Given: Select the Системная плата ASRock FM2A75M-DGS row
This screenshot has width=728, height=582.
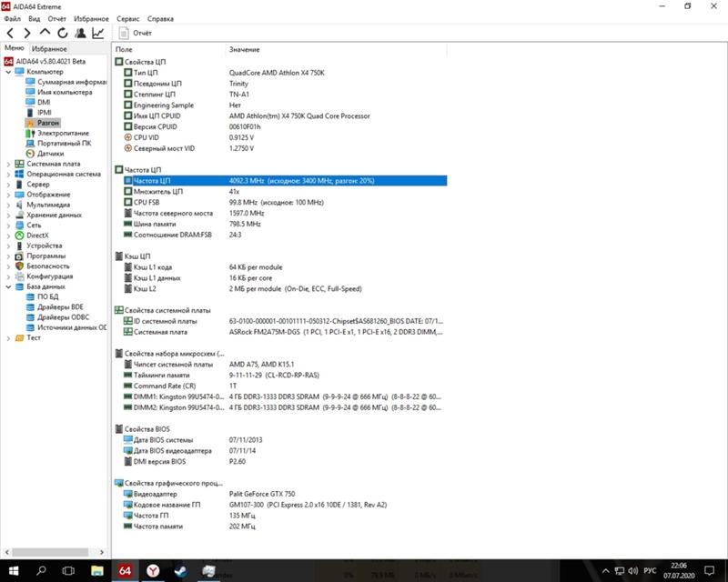Looking at the screenshot, I should (x=280, y=332).
